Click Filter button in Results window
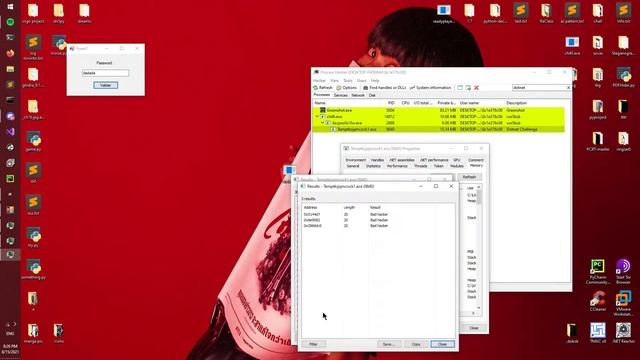Viewport: 640px width, 360px height. coord(313,344)
